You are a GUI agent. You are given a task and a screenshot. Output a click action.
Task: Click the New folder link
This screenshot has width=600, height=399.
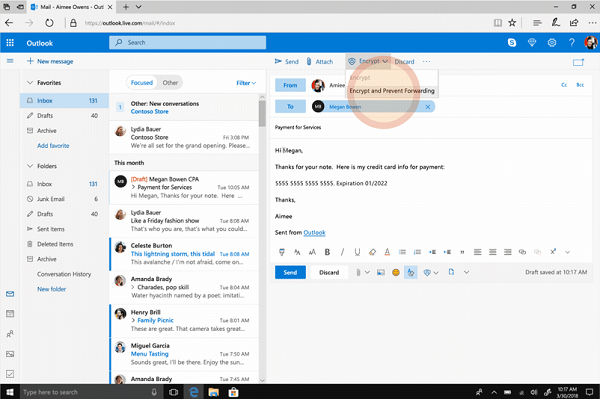pyautogui.click(x=51, y=289)
